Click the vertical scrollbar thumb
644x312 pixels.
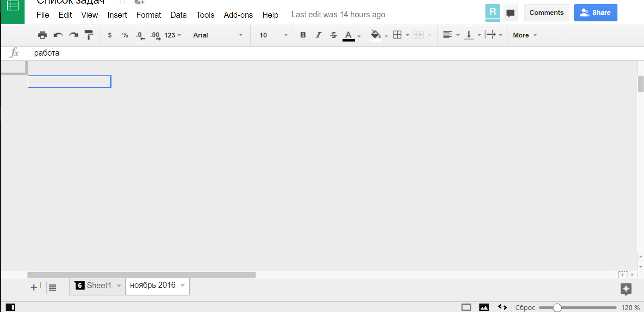[x=641, y=84]
